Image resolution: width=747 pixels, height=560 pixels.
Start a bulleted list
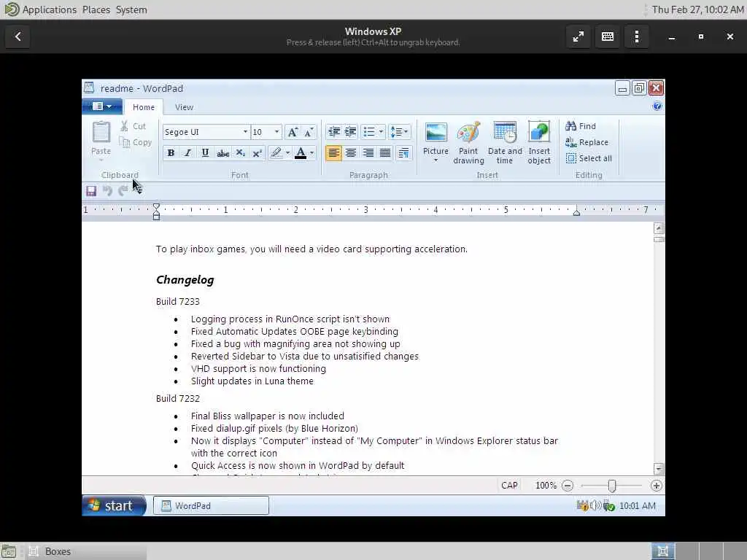click(368, 132)
